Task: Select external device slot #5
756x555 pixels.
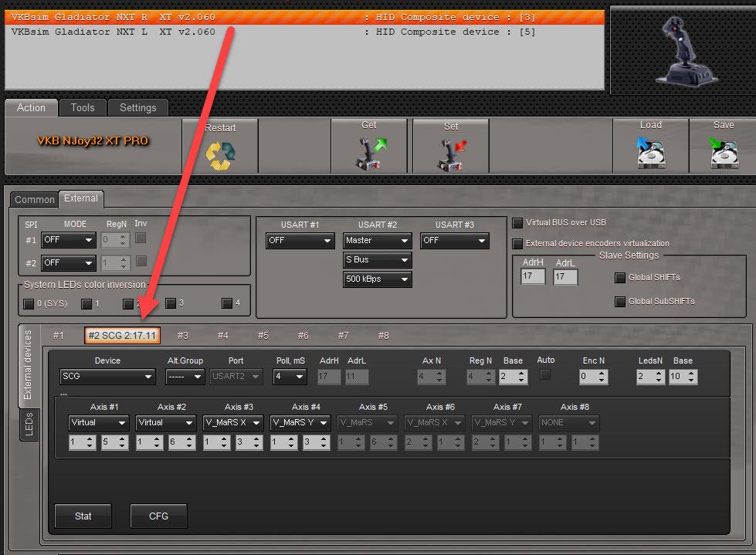Action: click(x=263, y=335)
